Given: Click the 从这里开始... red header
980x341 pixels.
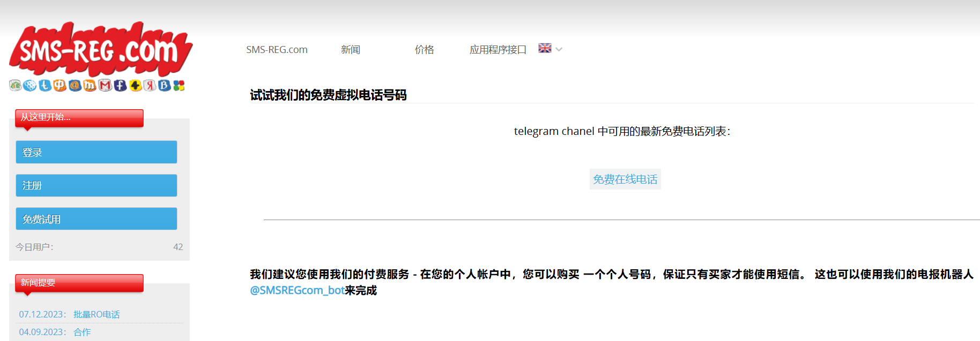Looking at the screenshot, I should [79, 118].
